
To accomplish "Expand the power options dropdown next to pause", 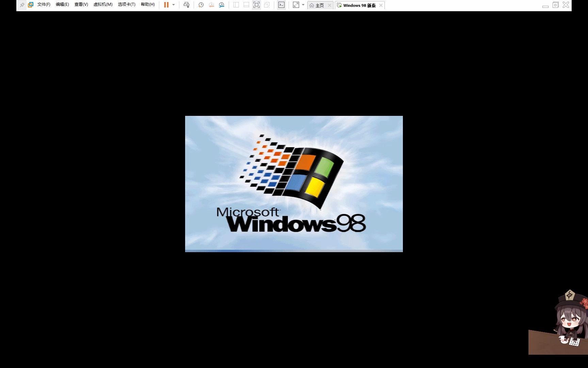I will click(x=174, y=5).
